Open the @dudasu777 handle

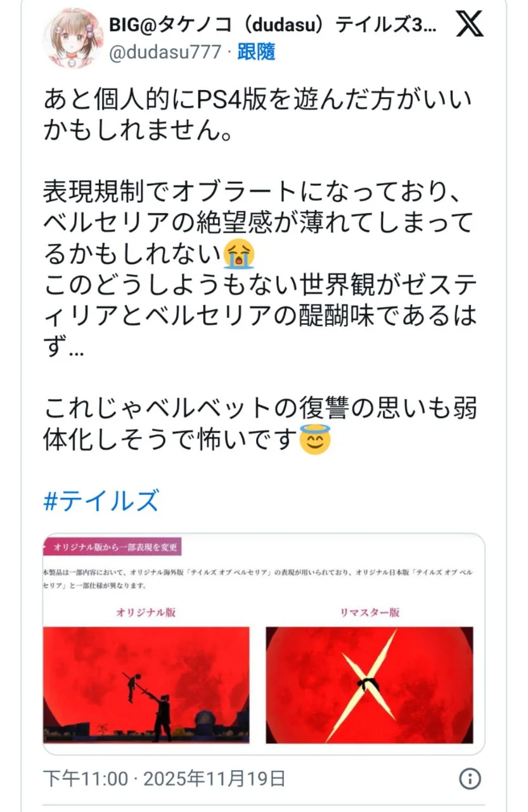(165, 52)
